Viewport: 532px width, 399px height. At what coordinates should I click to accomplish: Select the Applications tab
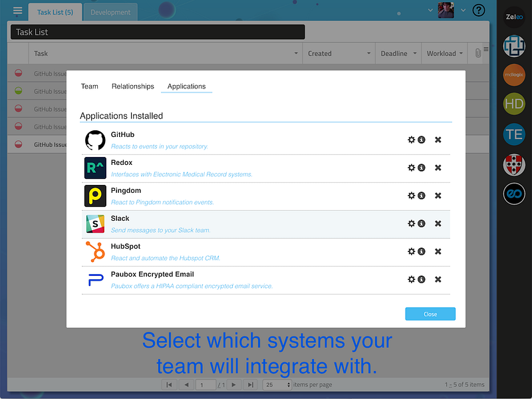[186, 86]
